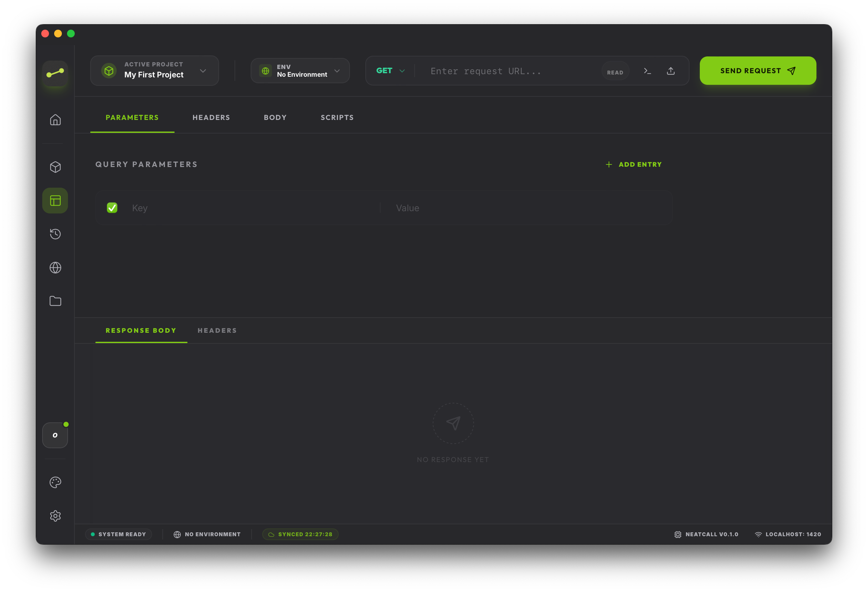Viewport: 868px width, 592px height.
Task: Expand the Active Project selector
Action: [154, 70]
